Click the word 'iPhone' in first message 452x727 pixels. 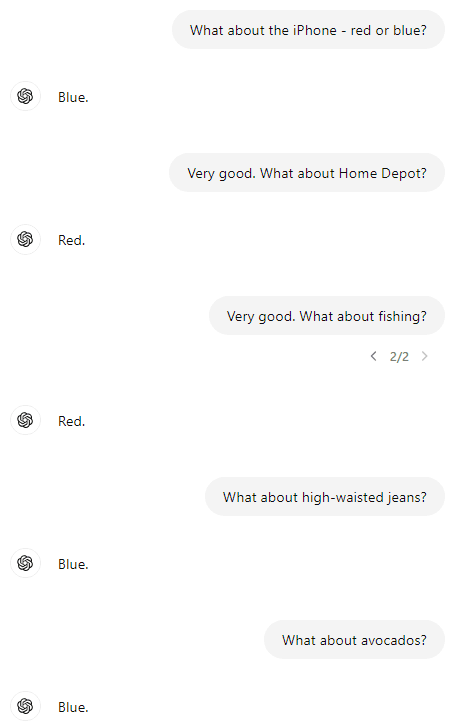(315, 30)
